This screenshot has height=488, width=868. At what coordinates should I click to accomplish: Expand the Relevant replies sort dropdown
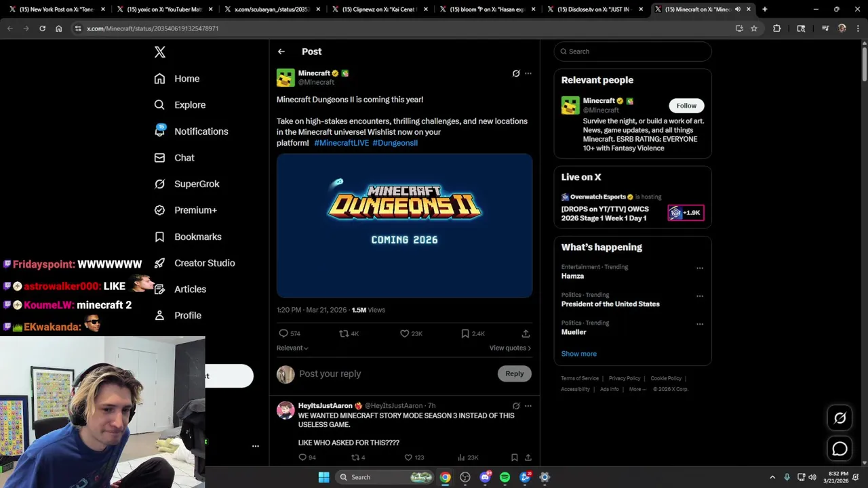pos(292,348)
